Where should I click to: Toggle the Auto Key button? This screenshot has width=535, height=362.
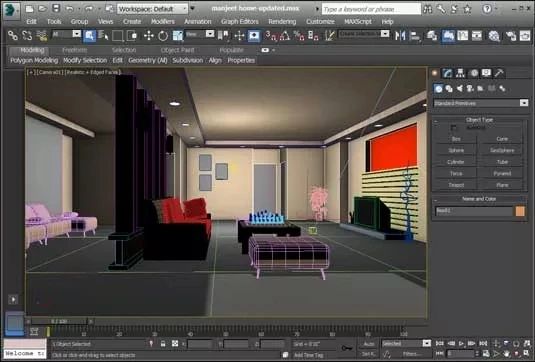(369, 344)
